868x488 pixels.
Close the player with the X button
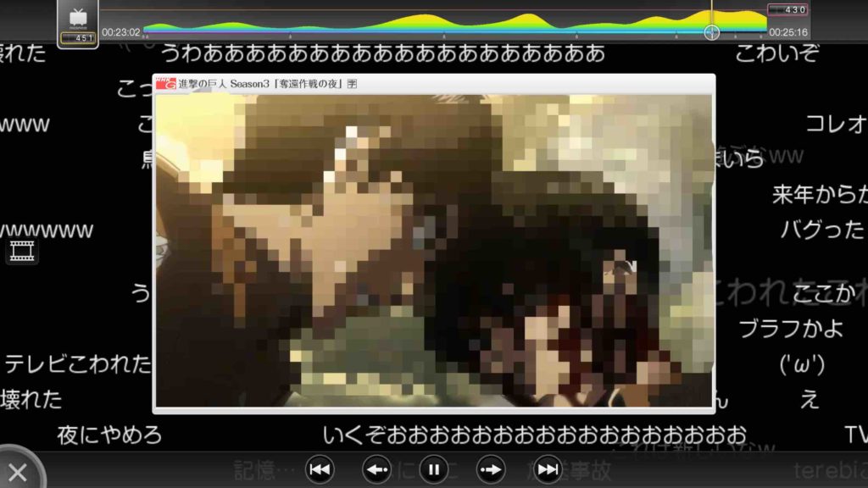(x=18, y=472)
